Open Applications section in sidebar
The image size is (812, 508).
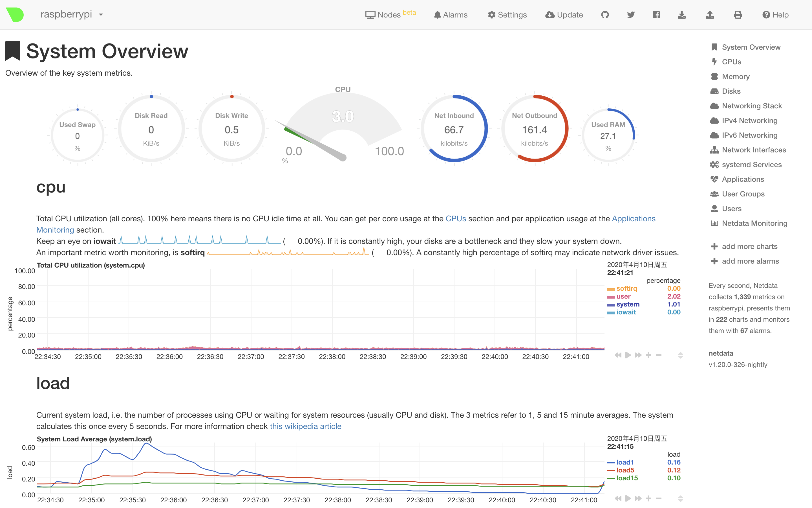click(x=737, y=179)
